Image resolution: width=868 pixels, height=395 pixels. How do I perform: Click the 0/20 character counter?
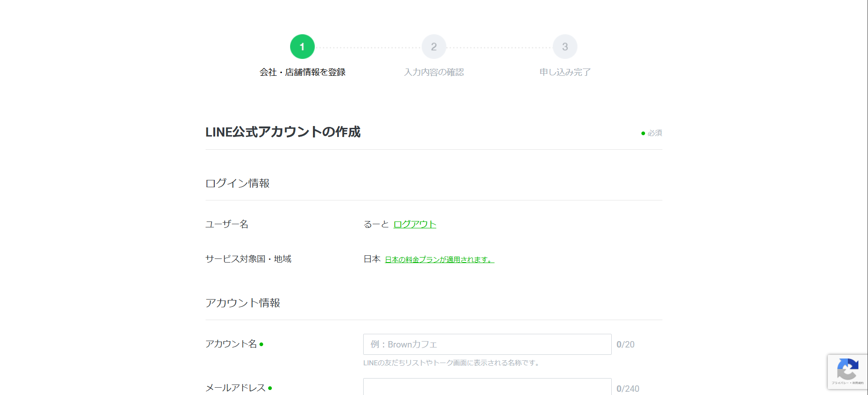(625, 345)
